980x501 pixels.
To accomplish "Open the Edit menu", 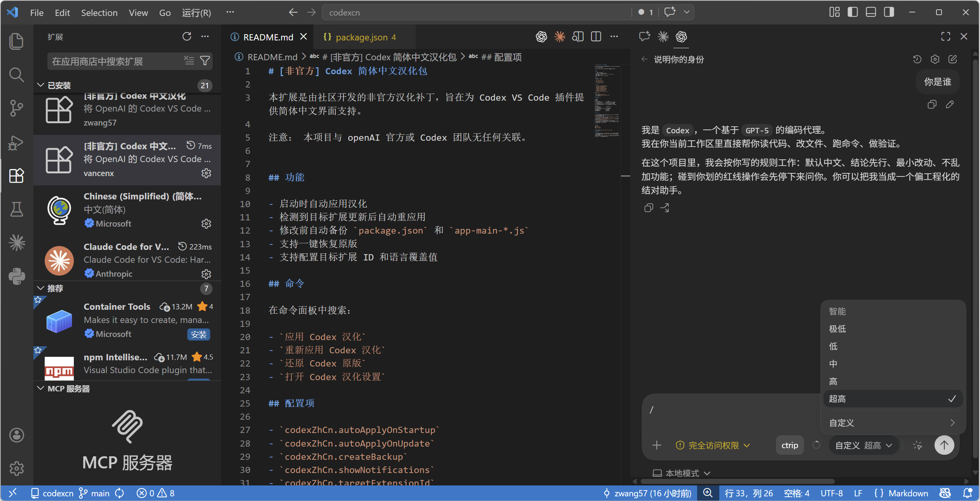I will [x=62, y=12].
